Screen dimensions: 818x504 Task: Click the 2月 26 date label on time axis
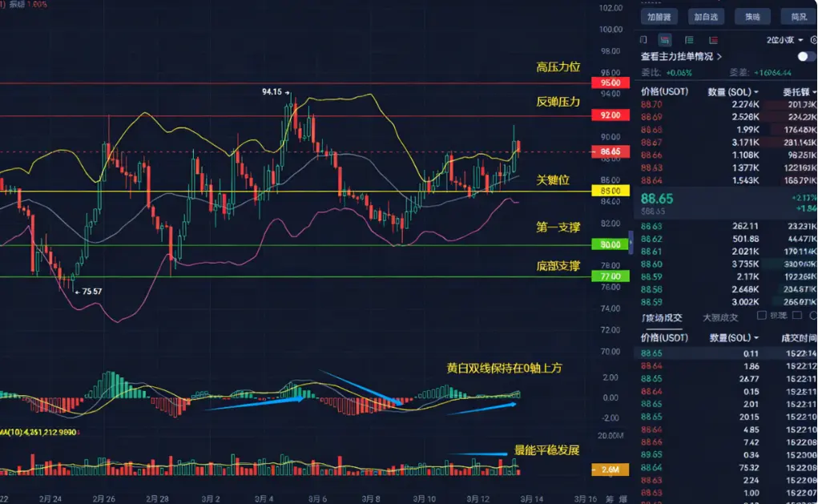click(x=103, y=498)
